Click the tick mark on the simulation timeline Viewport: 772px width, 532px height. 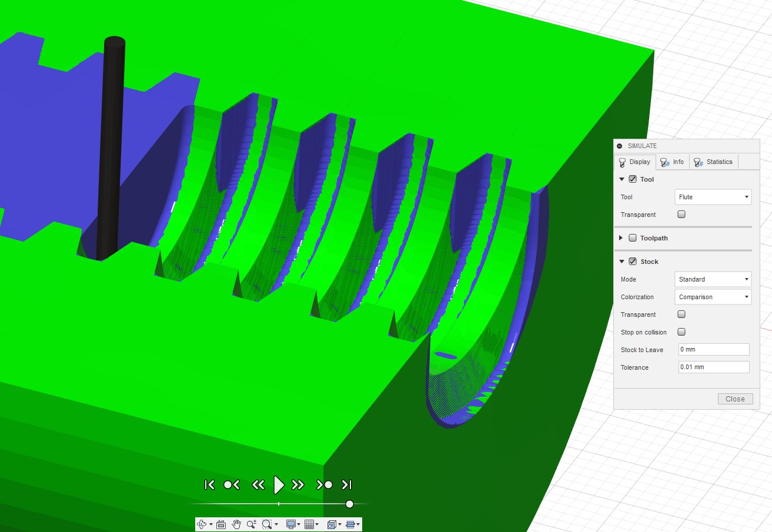[x=279, y=504]
